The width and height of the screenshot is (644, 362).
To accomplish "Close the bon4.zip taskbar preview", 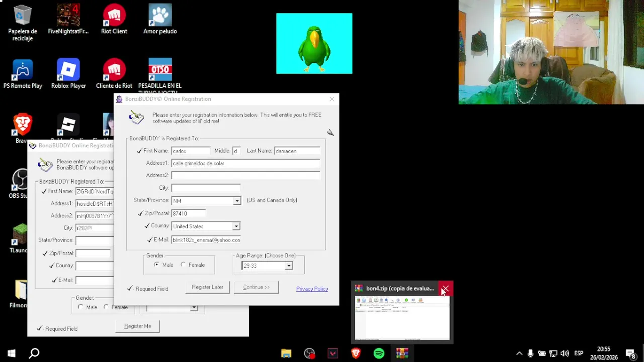I will [x=445, y=289].
